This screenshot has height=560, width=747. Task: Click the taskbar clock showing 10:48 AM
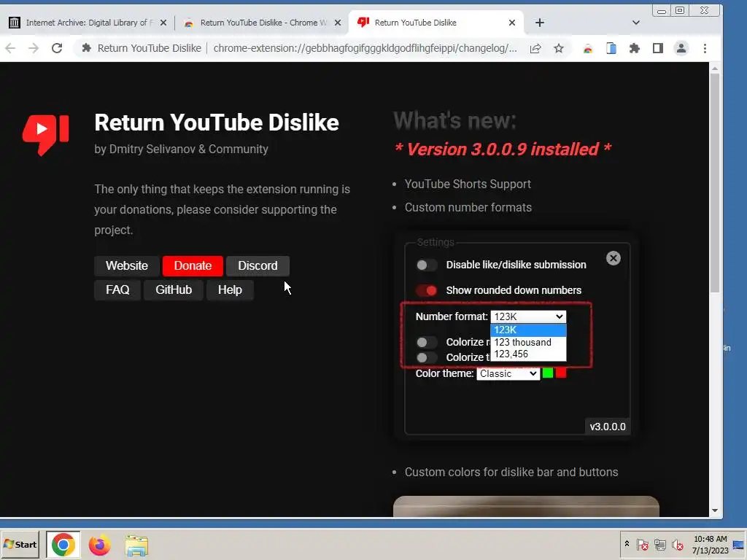click(711, 539)
